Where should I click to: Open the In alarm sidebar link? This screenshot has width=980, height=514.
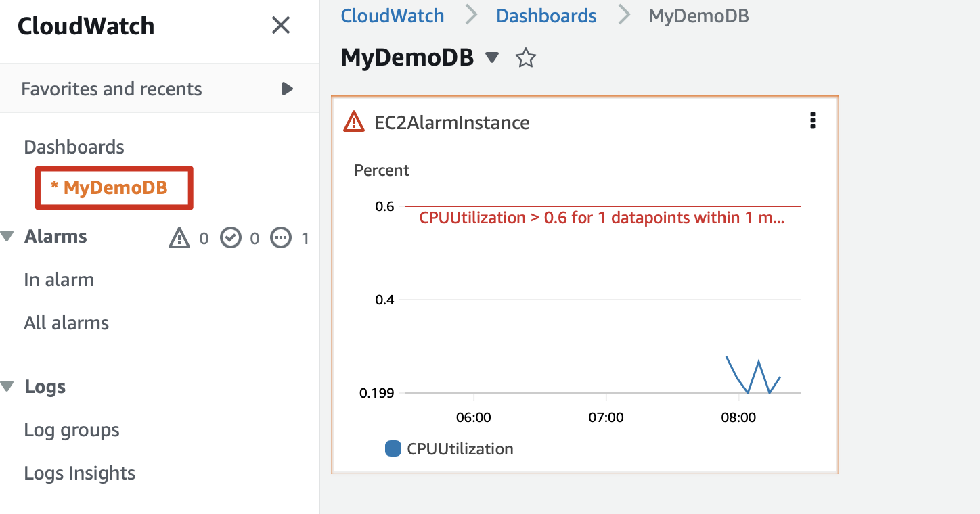pyautogui.click(x=59, y=280)
